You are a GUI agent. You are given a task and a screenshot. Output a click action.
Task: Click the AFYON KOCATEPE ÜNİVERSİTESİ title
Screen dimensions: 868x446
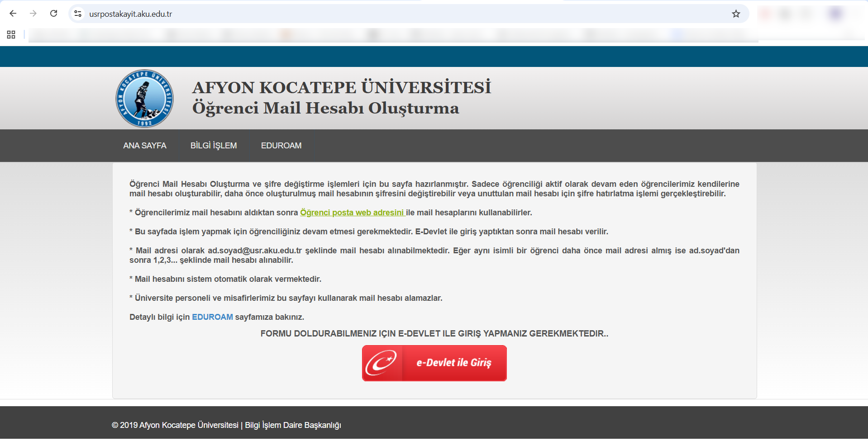tap(342, 87)
